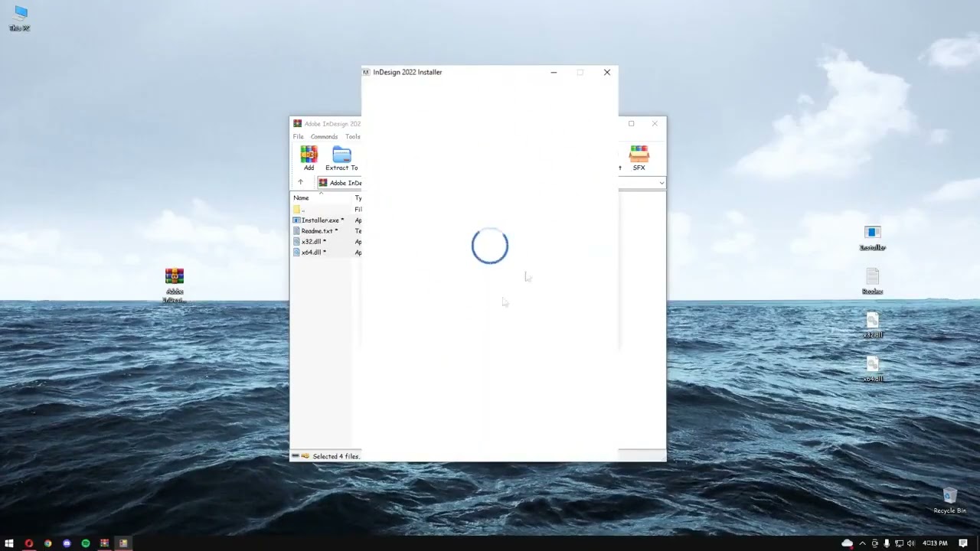
Task: Click the SFX icon in WinRAR toolbar
Action: 639,158
